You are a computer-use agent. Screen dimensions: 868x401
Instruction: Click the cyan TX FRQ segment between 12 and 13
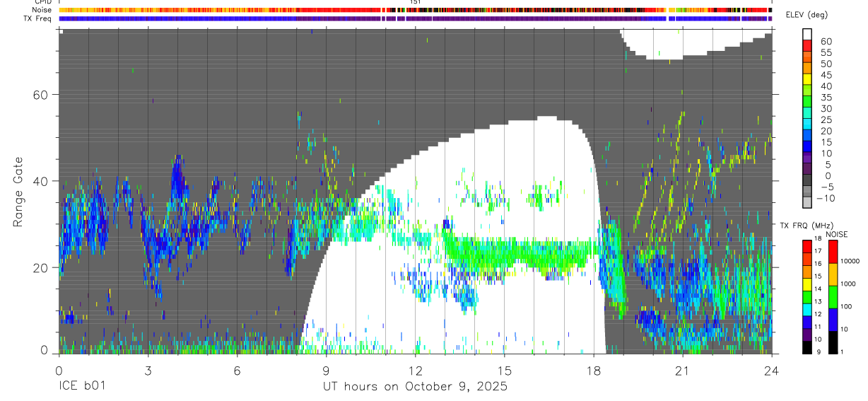(x=807, y=310)
